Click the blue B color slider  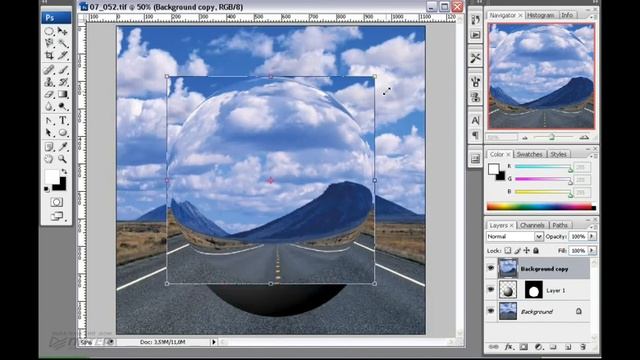[543, 192]
